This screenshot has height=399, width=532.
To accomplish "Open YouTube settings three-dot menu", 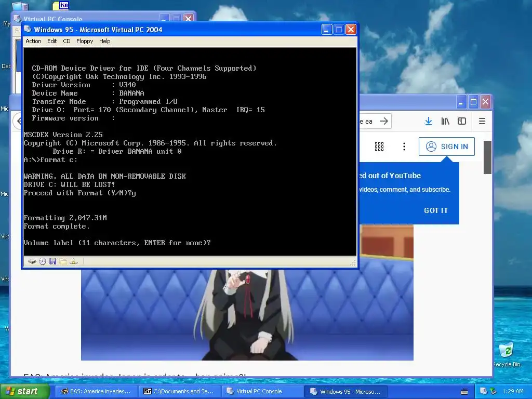I will 404,147.
